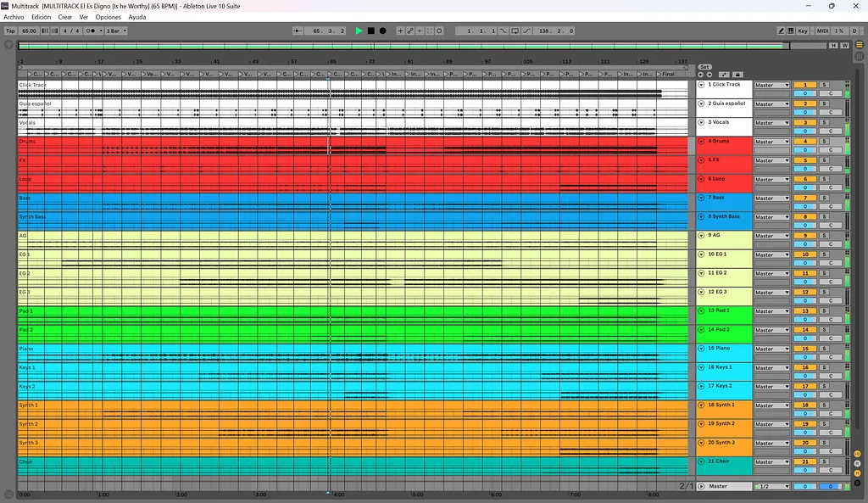Unfold the 15 Piano track
Screen dimensions: 868x503
(701, 349)
